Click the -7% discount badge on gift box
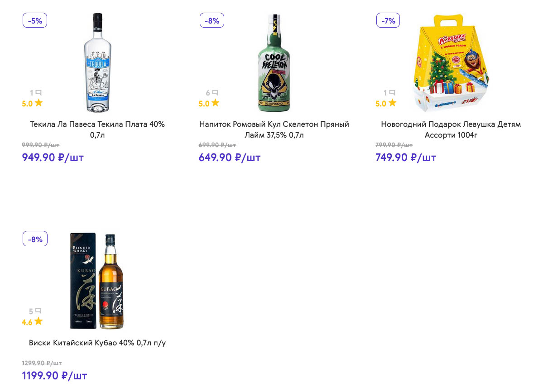Screen dimensions: 548x392 (x=388, y=20)
